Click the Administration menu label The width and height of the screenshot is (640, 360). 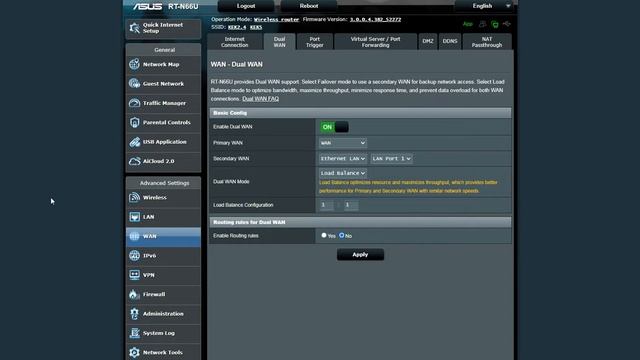(163, 314)
